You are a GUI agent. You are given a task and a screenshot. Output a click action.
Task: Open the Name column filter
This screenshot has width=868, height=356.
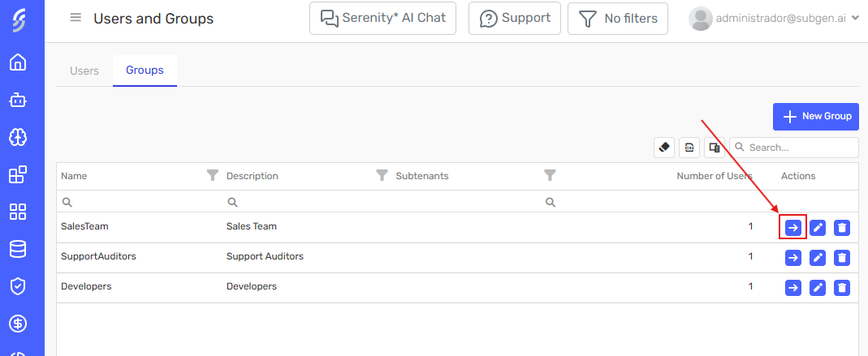click(x=213, y=175)
